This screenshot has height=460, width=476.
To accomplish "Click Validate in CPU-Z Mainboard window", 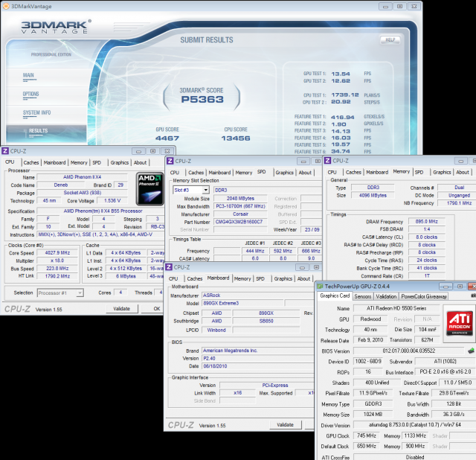I will click(x=286, y=425).
